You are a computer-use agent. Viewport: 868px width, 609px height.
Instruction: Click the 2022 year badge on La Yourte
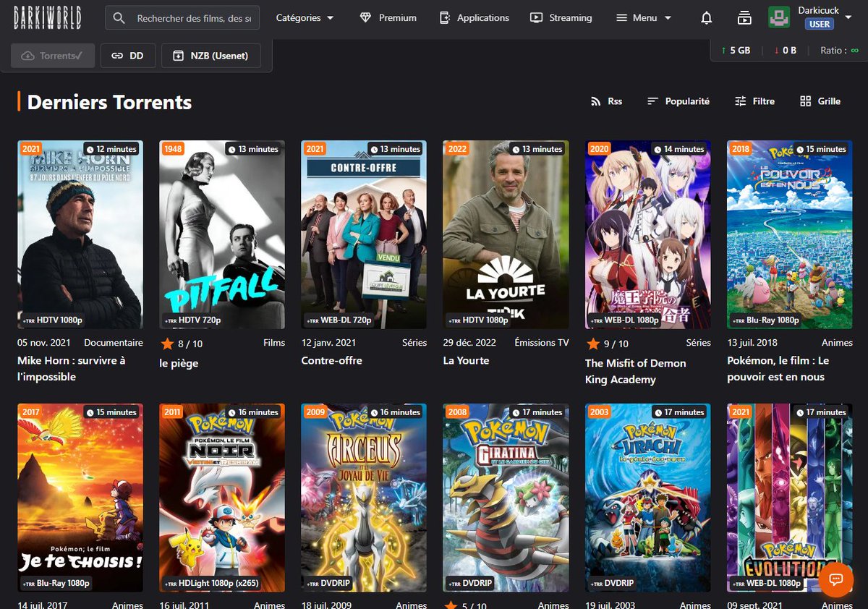(x=456, y=149)
